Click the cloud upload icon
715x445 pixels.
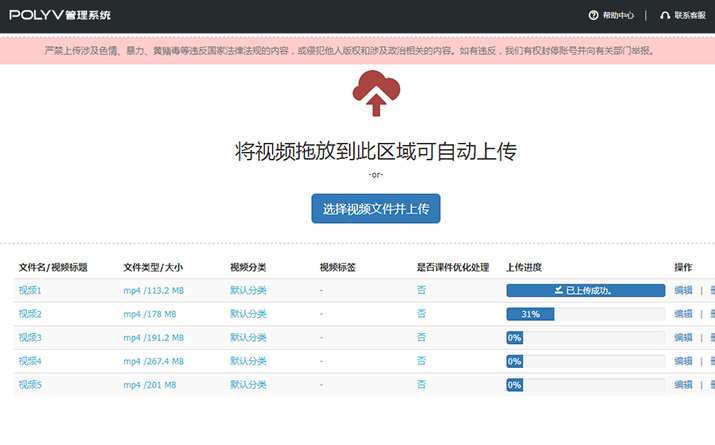point(375,93)
